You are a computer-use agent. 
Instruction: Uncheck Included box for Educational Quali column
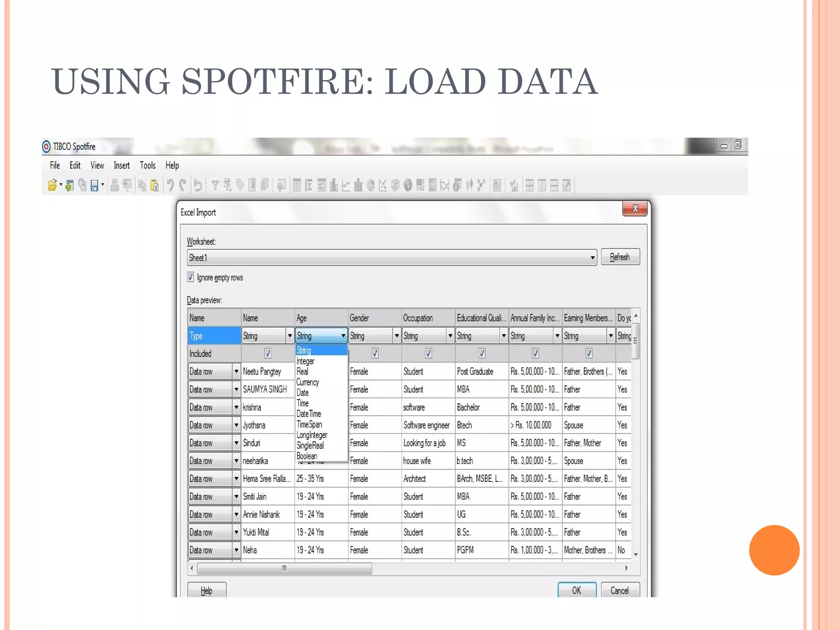point(482,353)
